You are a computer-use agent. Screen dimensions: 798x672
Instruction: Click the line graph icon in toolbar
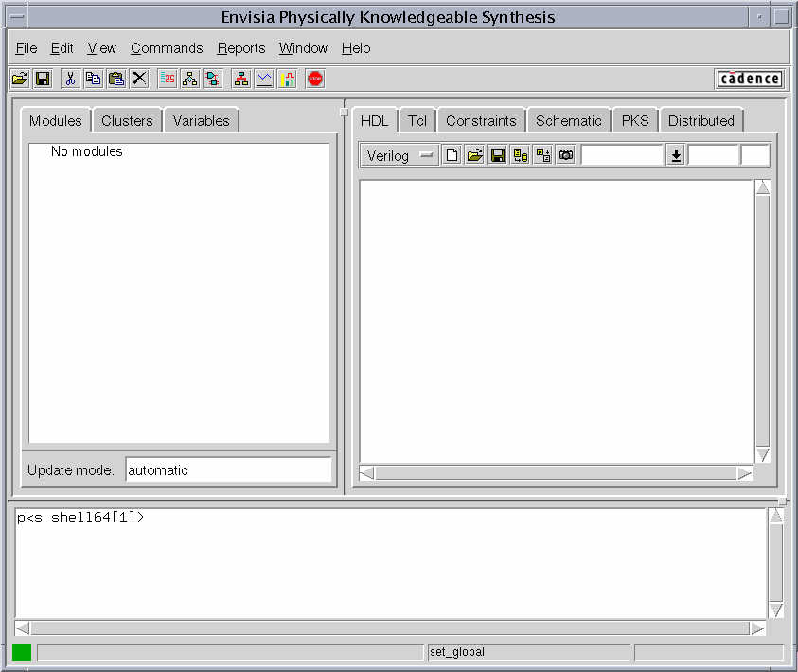(x=264, y=80)
